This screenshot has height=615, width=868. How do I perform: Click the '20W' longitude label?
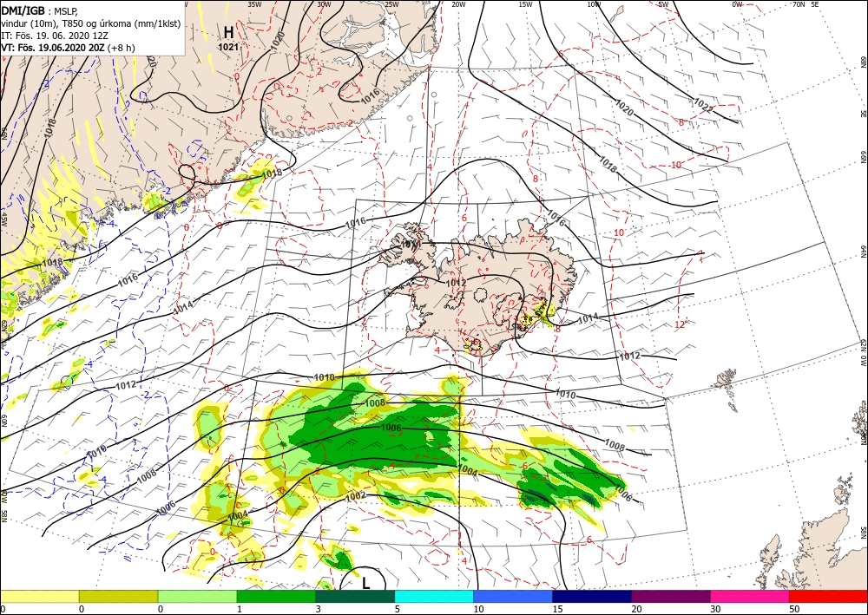click(x=458, y=4)
